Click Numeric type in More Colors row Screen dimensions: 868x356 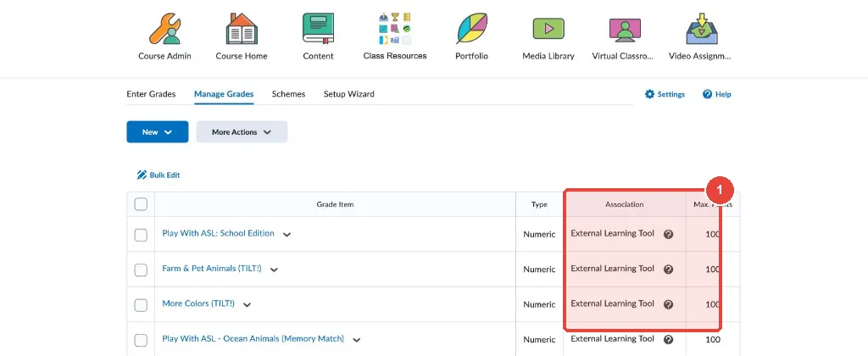pyautogui.click(x=539, y=304)
